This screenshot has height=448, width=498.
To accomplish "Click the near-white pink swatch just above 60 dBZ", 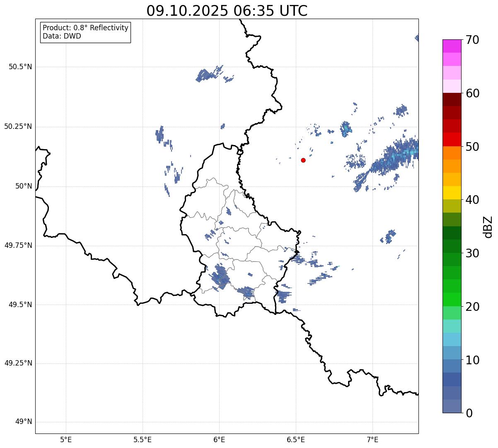I will click(x=452, y=86).
